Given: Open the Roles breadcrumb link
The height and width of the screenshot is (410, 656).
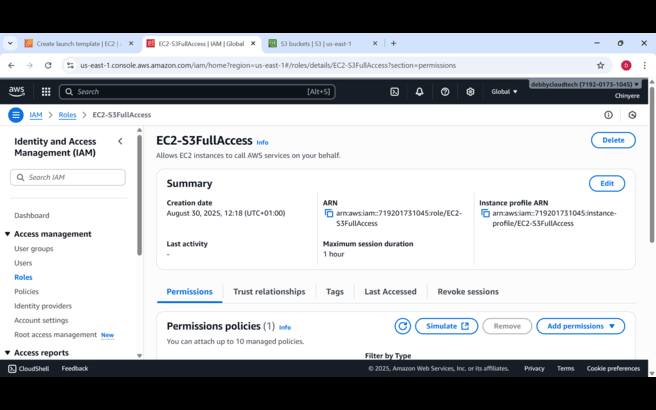Looking at the screenshot, I should [67, 115].
